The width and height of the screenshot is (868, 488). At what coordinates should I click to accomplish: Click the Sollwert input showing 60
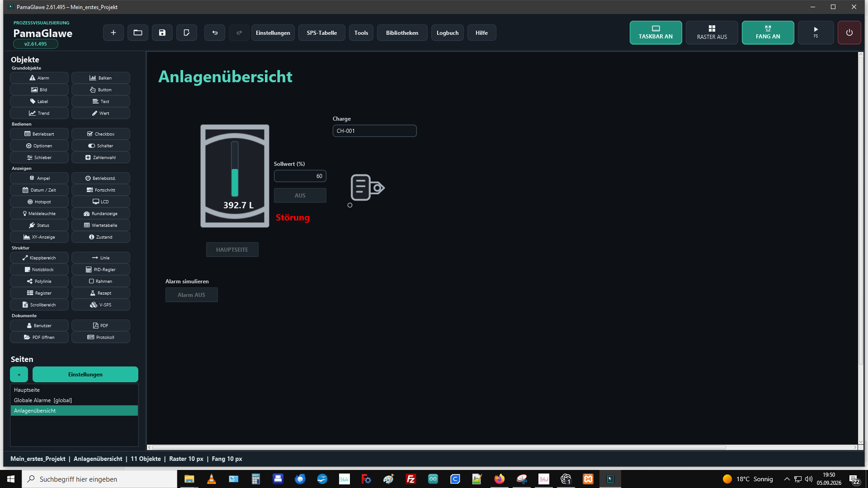[300, 176]
